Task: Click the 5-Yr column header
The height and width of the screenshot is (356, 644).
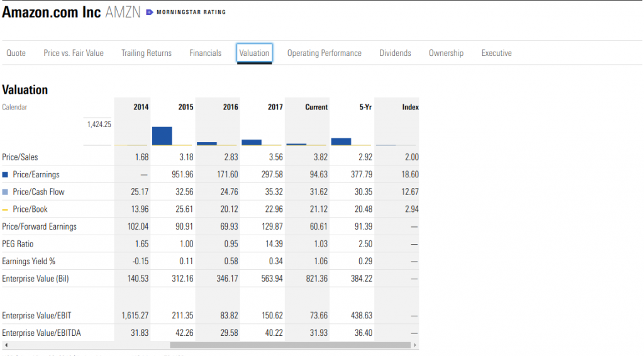Action: (x=365, y=107)
